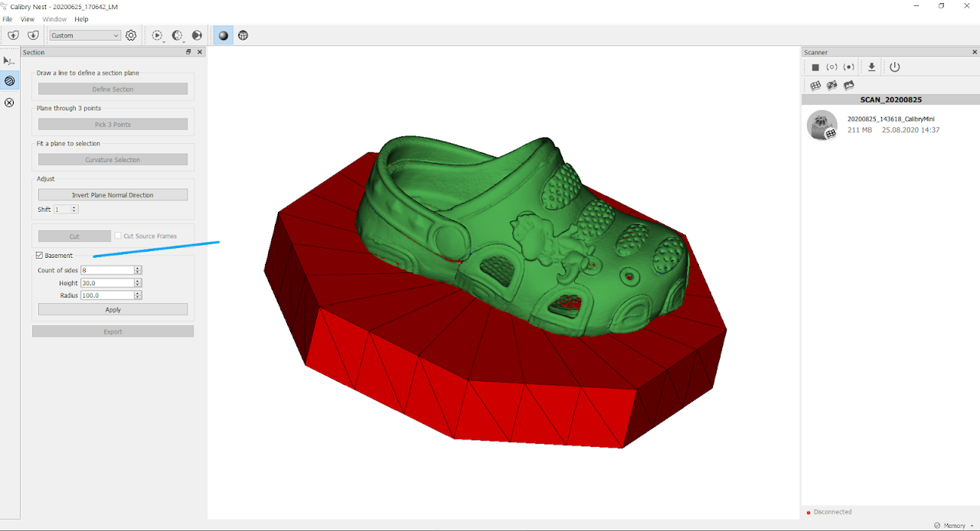Select the Section tool in left sidebar
The width and height of the screenshot is (980, 531).
pos(9,80)
